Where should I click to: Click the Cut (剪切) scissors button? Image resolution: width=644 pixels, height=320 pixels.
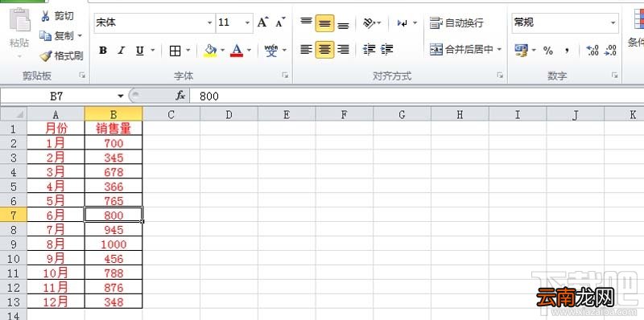pos(57,16)
